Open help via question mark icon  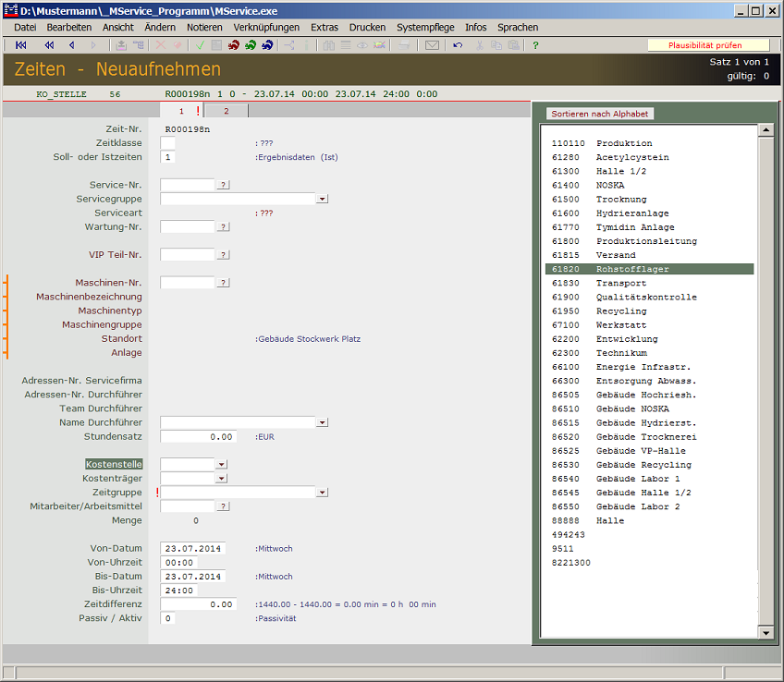(535, 45)
